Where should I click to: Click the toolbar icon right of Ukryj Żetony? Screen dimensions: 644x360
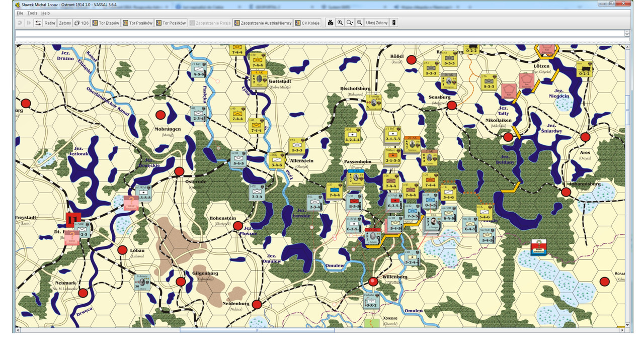394,23
